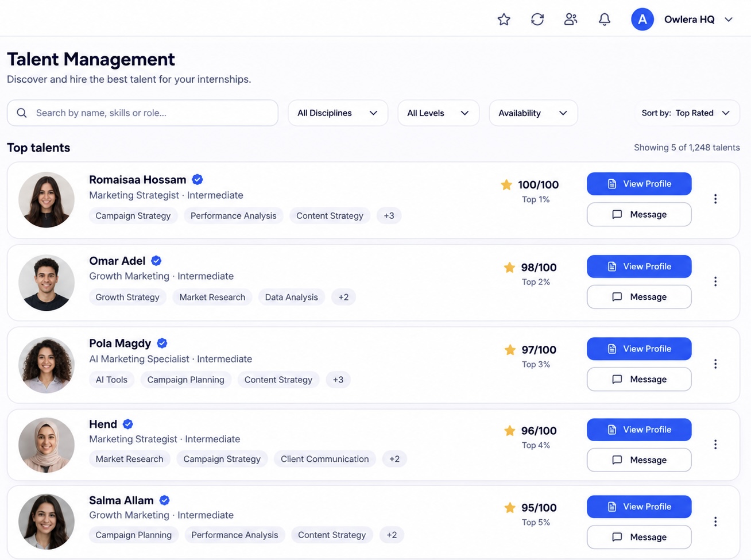Open more options for Salma Allam
751x560 pixels.
pos(715,522)
